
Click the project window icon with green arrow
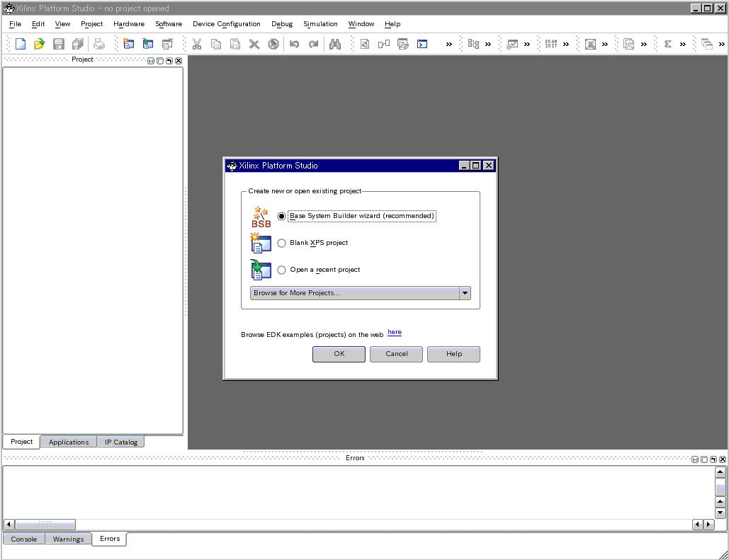(x=148, y=44)
